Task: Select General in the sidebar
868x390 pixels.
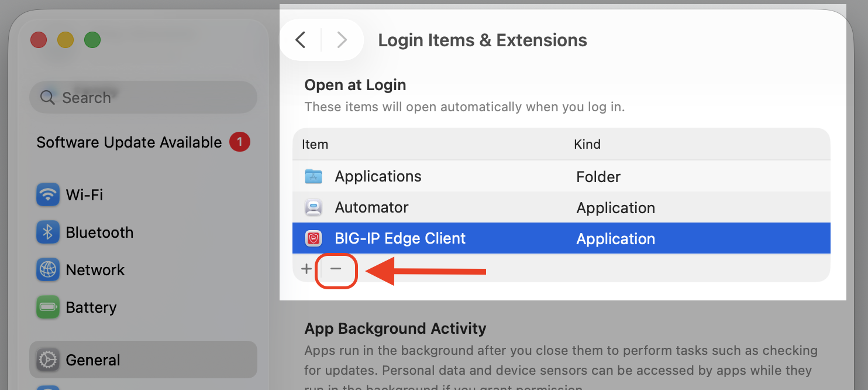Action: pos(143,360)
